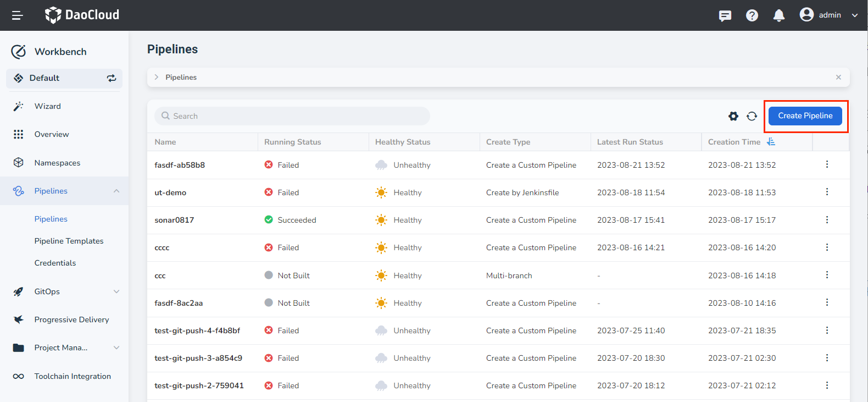Open Pipeline Templates submenu item

(69, 241)
